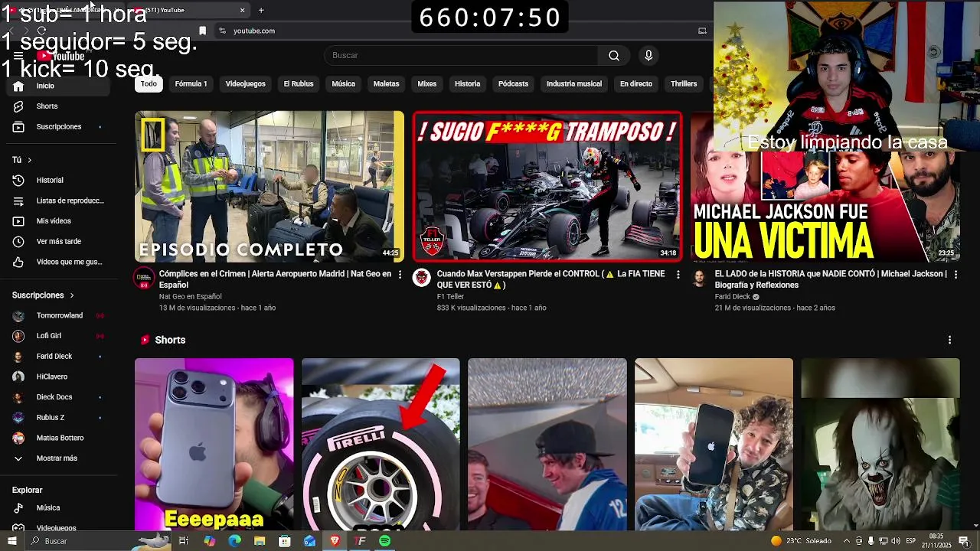The height and width of the screenshot is (551, 980).
Task: Select the El Rubius filter chip
Action: [299, 84]
